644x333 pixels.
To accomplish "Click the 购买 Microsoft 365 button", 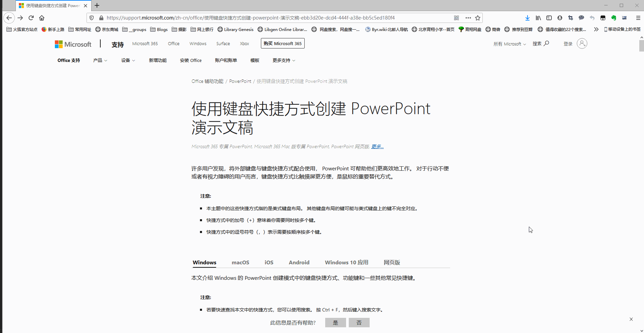I will [x=283, y=43].
